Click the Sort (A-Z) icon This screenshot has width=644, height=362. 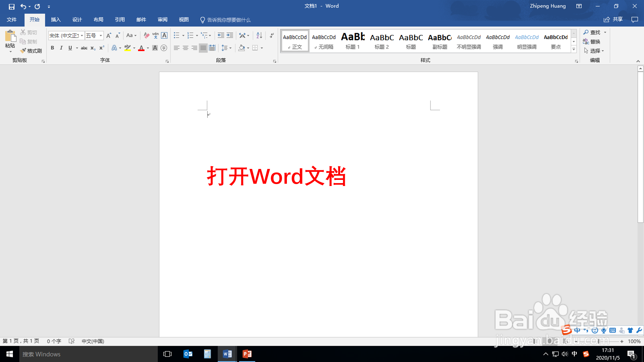click(x=259, y=35)
